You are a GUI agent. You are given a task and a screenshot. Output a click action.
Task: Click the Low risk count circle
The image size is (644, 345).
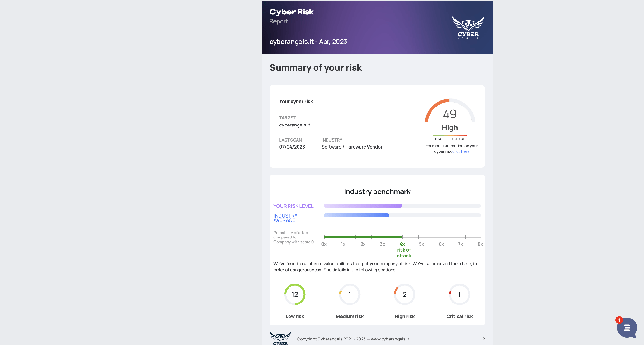[x=295, y=294]
